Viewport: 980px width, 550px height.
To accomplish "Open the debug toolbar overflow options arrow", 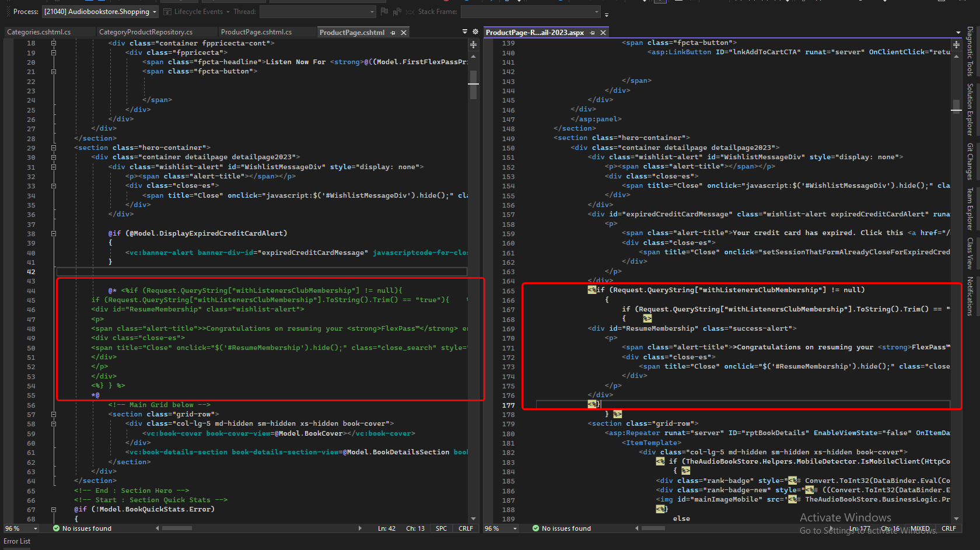I will (x=607, y=14).
